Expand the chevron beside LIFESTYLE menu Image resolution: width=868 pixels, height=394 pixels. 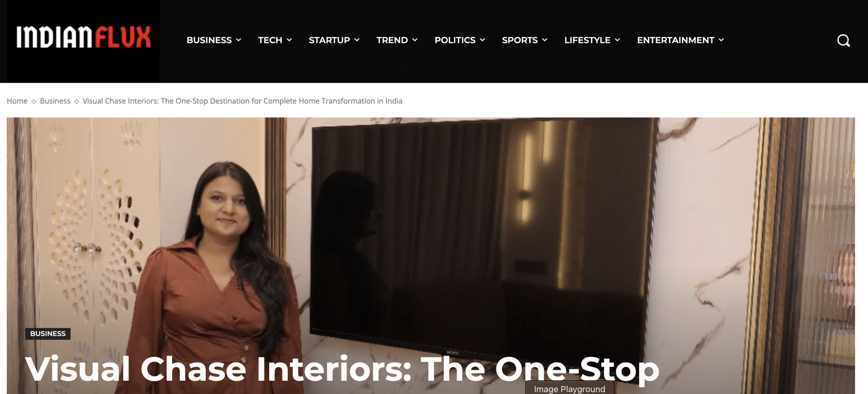[617, 40]
